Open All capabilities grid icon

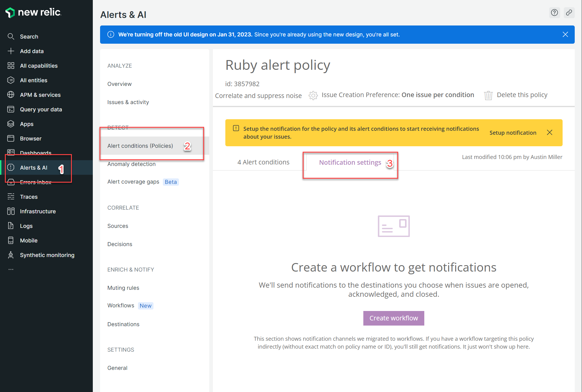[x=11, y=66]
